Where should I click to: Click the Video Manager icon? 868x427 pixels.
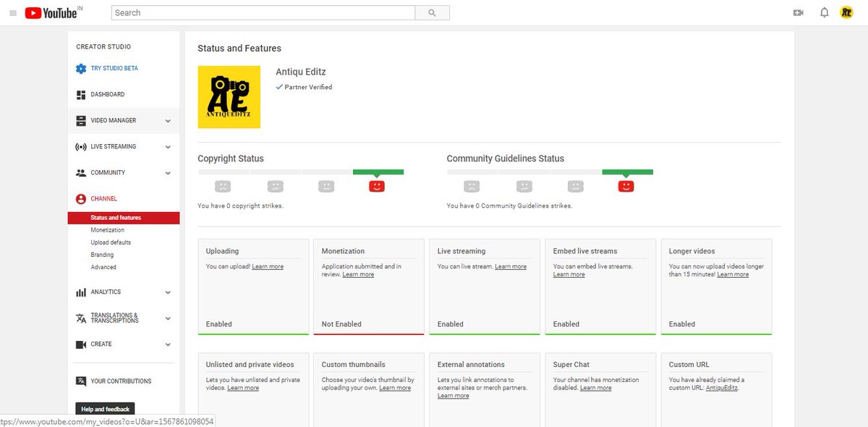[81, 121]
